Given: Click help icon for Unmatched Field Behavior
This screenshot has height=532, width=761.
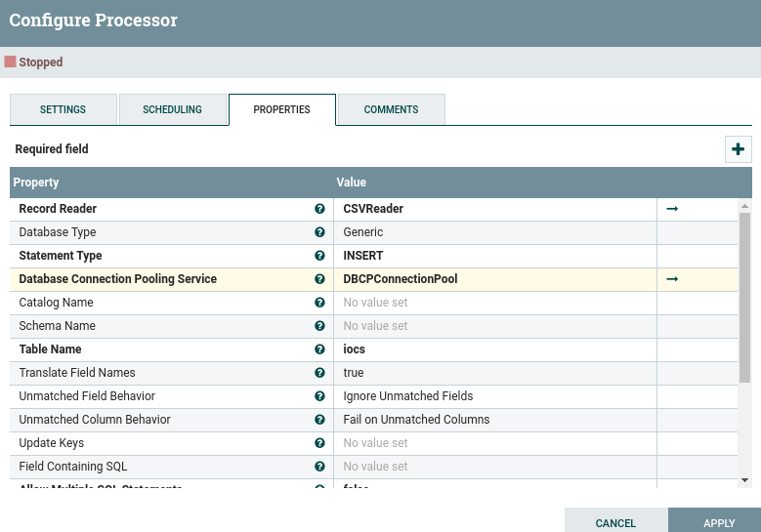Looking at the screenshot, I should point(319,396).
